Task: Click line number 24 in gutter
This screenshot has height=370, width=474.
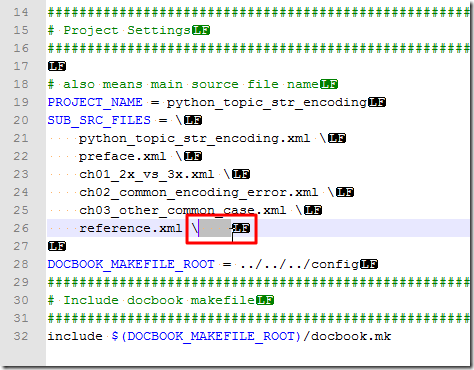Action: [21, 192]
